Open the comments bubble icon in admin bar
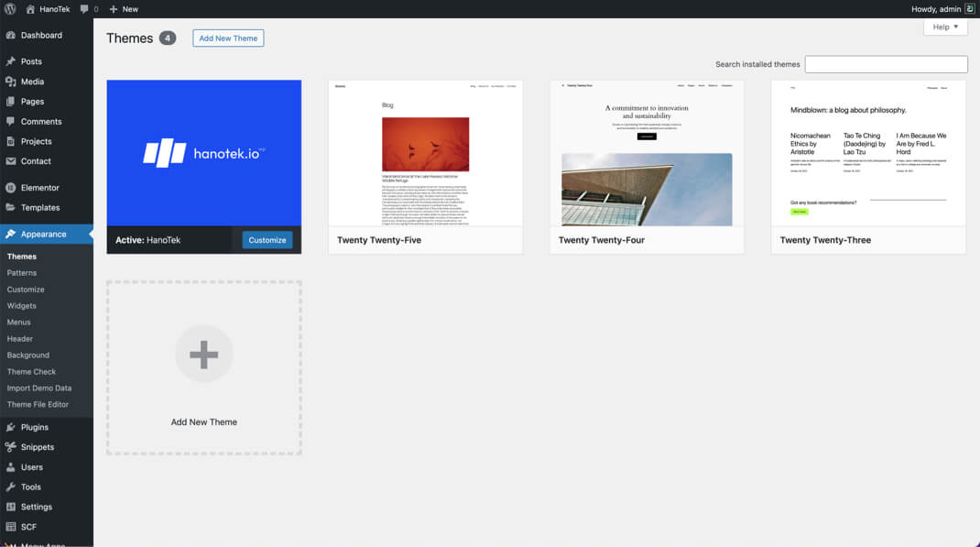980x547 pixels. tap(84, 9)
